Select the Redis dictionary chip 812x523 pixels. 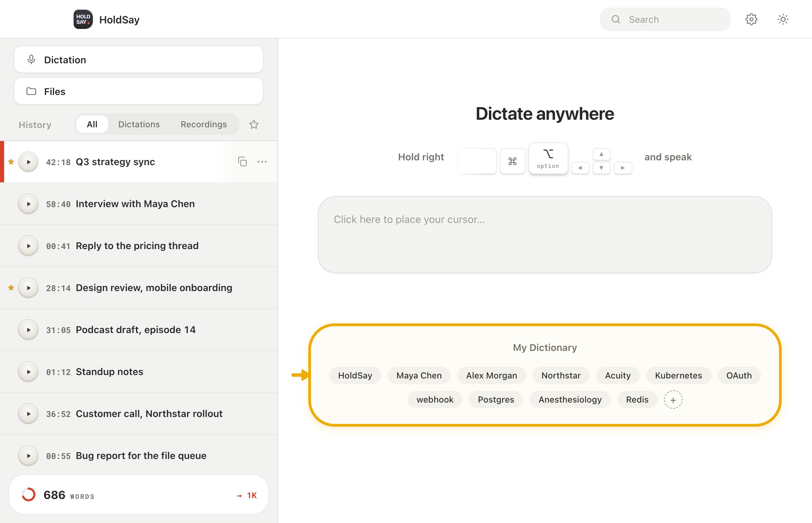tap(637, 399)
